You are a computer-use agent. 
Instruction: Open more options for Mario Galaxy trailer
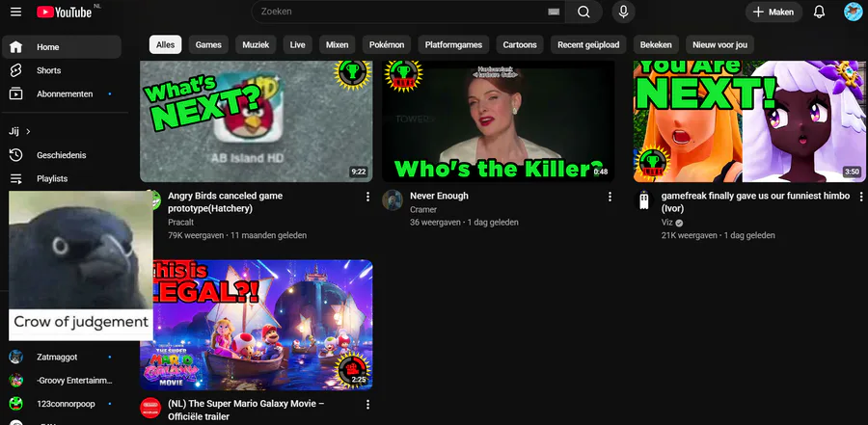(367, 405)
